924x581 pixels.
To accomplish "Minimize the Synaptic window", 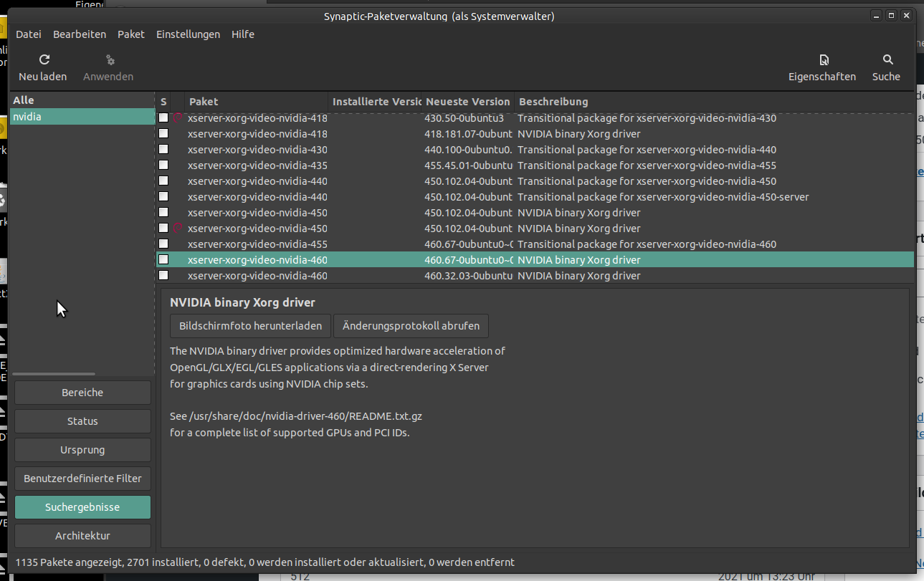I will [876, 16].
